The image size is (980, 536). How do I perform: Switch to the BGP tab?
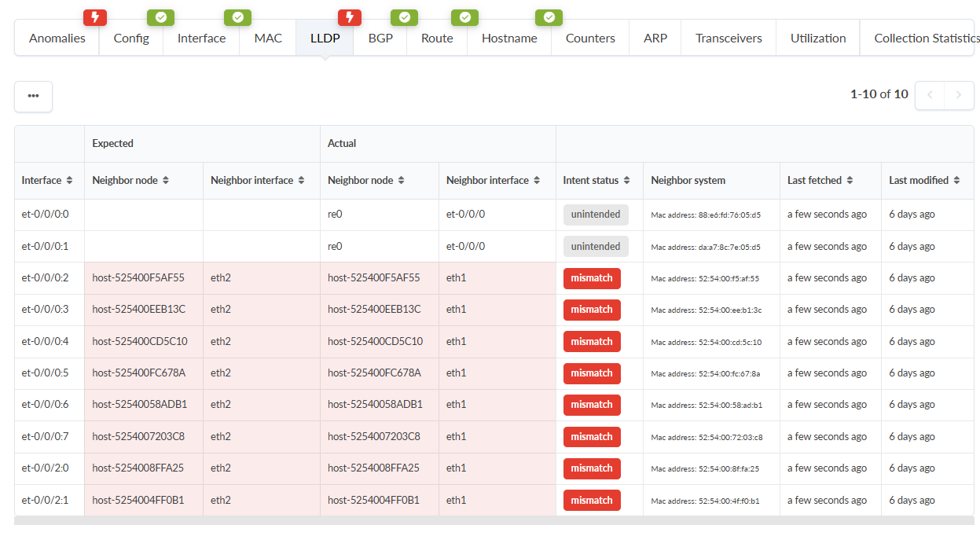point(380,39)
